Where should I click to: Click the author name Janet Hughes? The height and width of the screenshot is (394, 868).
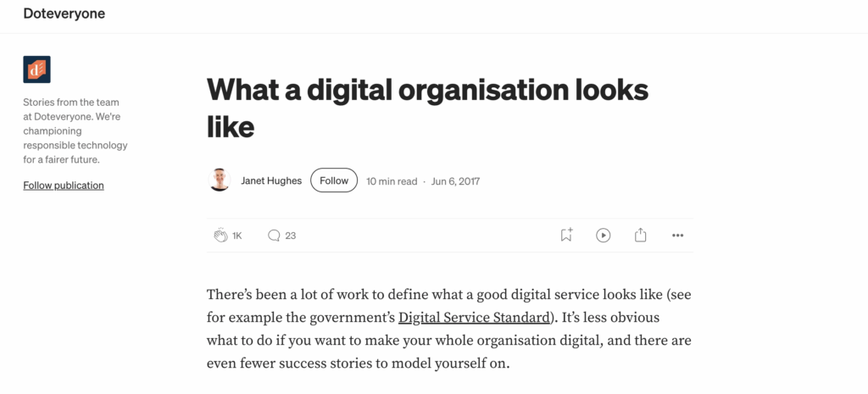click(270, 180)
